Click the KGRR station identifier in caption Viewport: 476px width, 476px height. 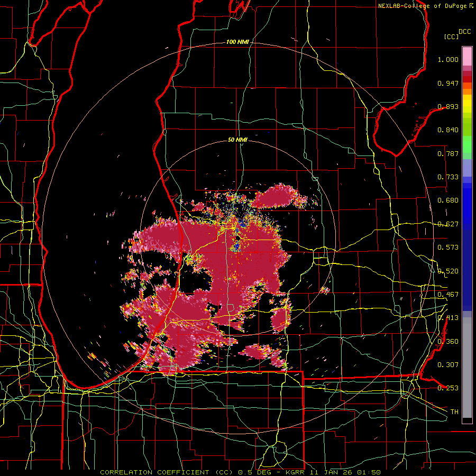coord(295,472)
